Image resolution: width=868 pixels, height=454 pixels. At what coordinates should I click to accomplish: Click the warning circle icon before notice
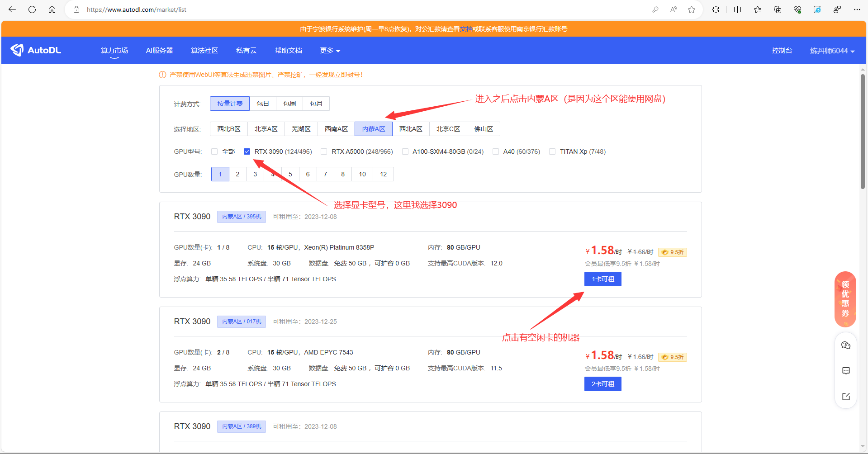click(162, 75)
